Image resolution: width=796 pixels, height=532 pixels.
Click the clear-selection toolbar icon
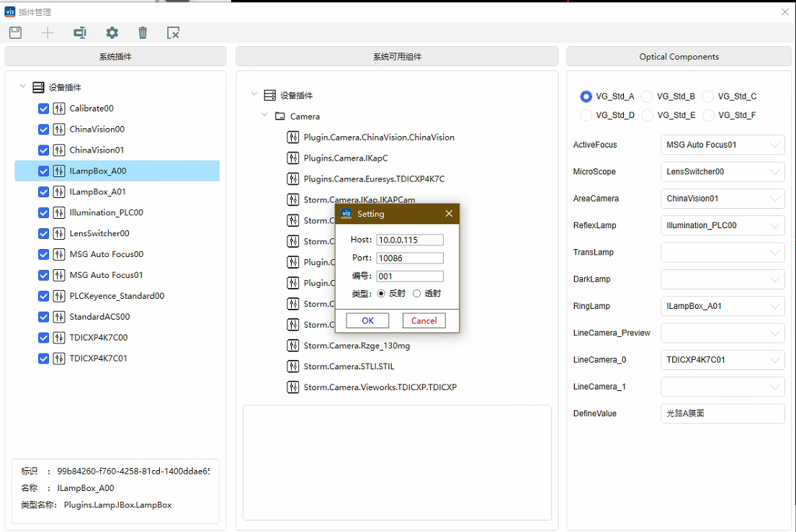(173, 33)
